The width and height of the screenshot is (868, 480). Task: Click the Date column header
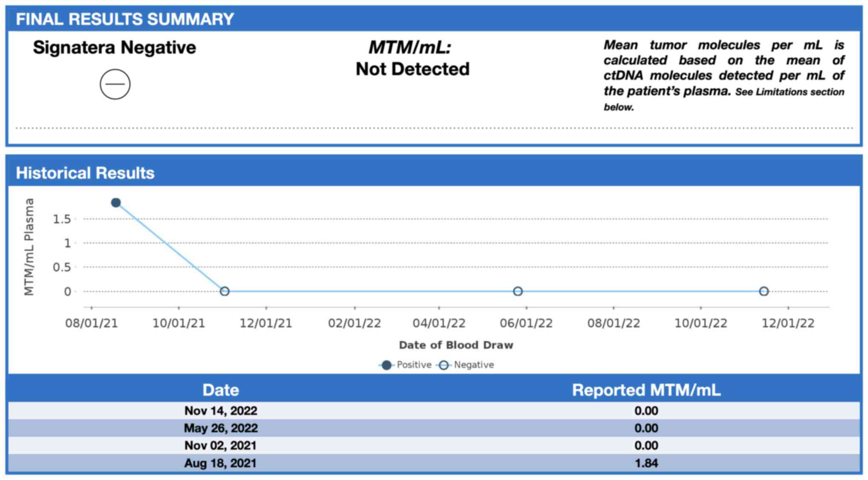(220, 390)
